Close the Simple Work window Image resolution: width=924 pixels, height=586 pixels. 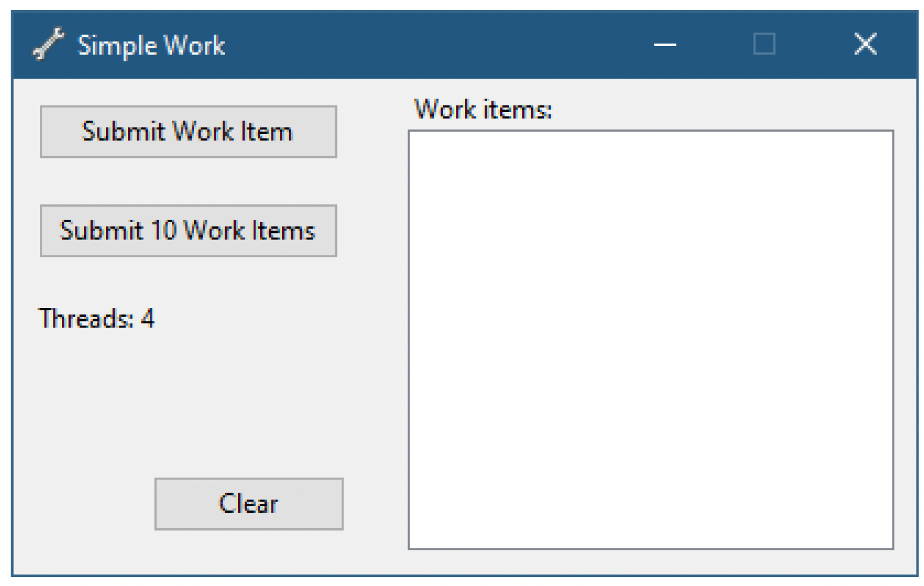865,44
